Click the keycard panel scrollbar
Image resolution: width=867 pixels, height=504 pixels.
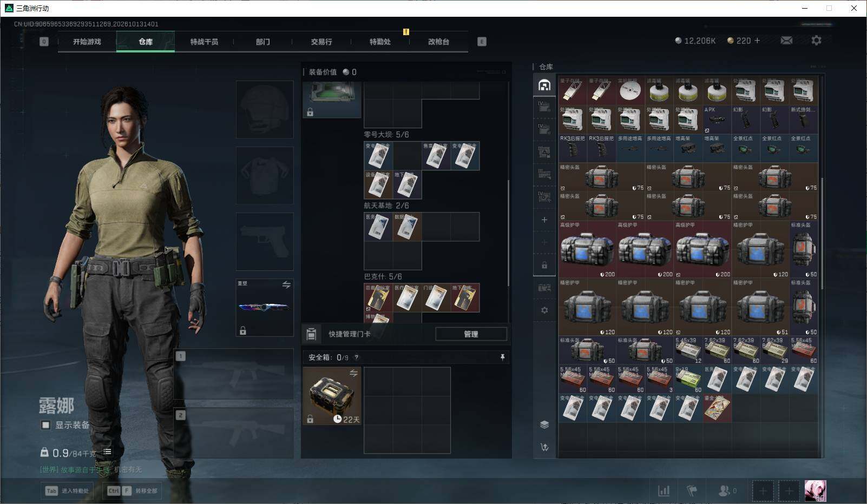coord(508,233)
